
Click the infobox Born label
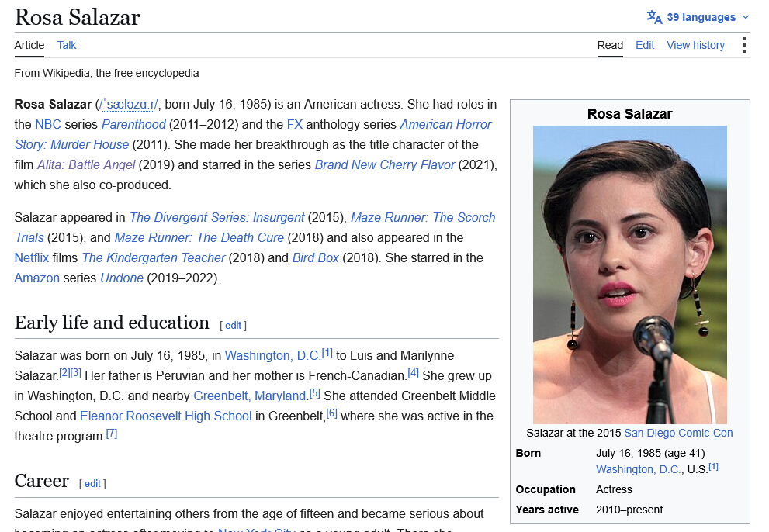[x=528, y=453]
